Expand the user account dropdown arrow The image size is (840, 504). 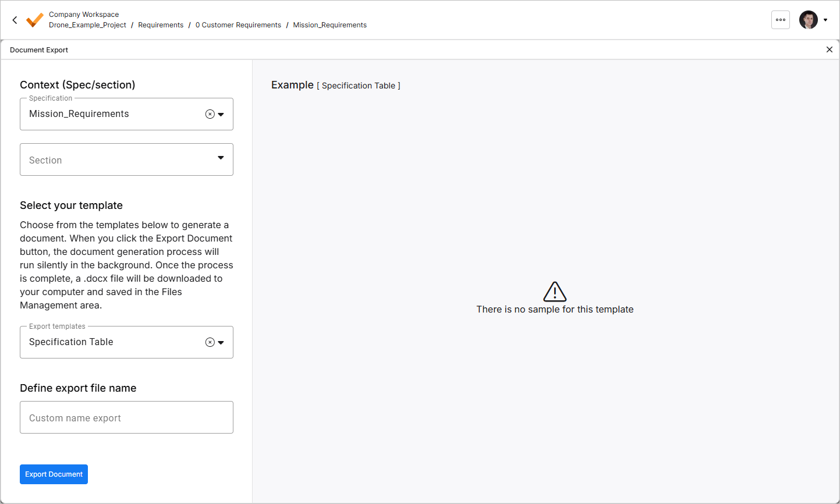(825, 20)
